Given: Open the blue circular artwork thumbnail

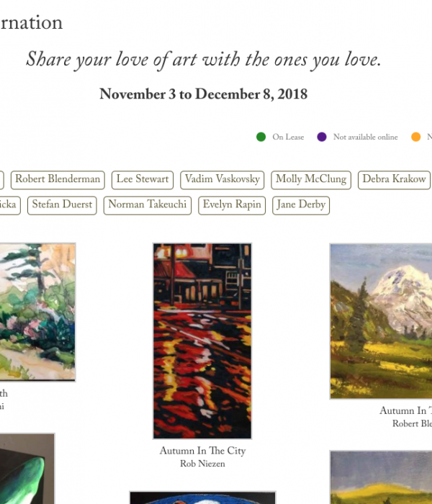Looking at the screenshot, I should point(202,498).
